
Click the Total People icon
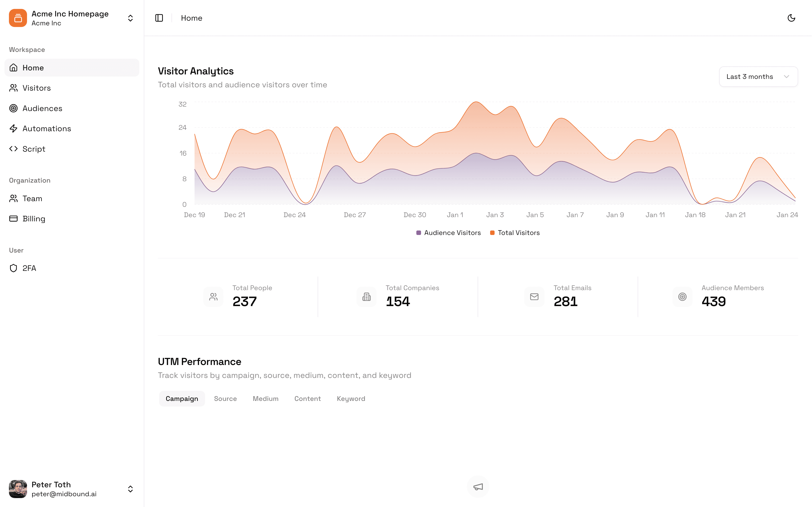(x=213, y=297)
